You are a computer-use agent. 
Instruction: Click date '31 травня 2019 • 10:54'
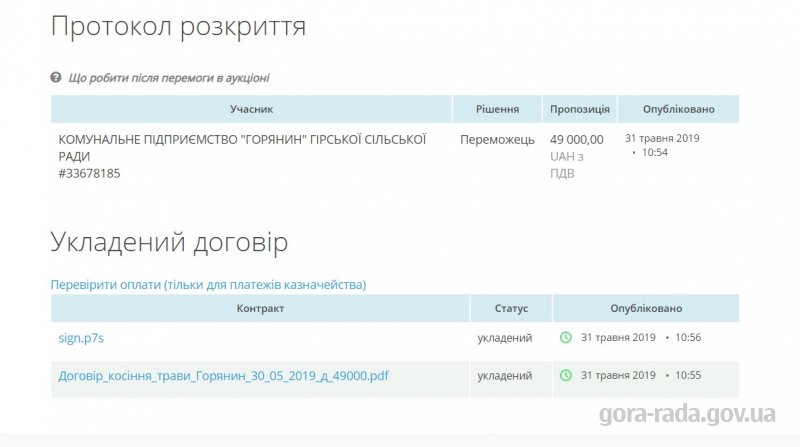click(x=662, y=145)
